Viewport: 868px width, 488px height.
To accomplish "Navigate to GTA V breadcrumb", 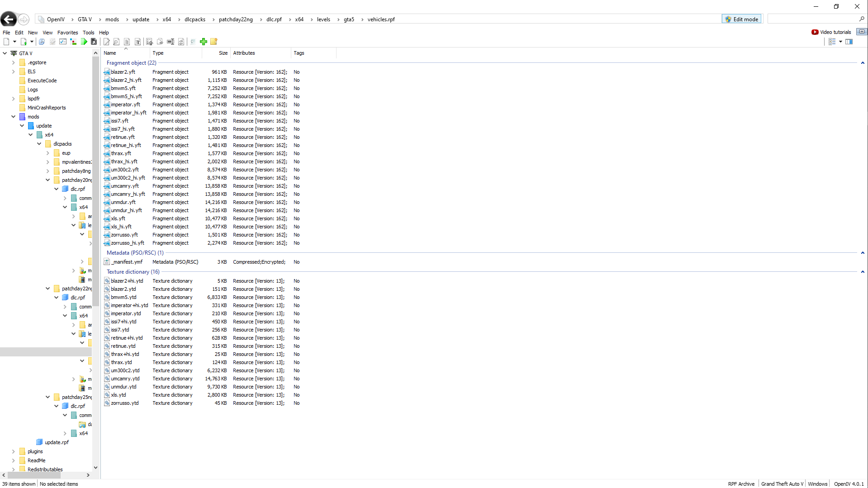I will click(85, 19).
